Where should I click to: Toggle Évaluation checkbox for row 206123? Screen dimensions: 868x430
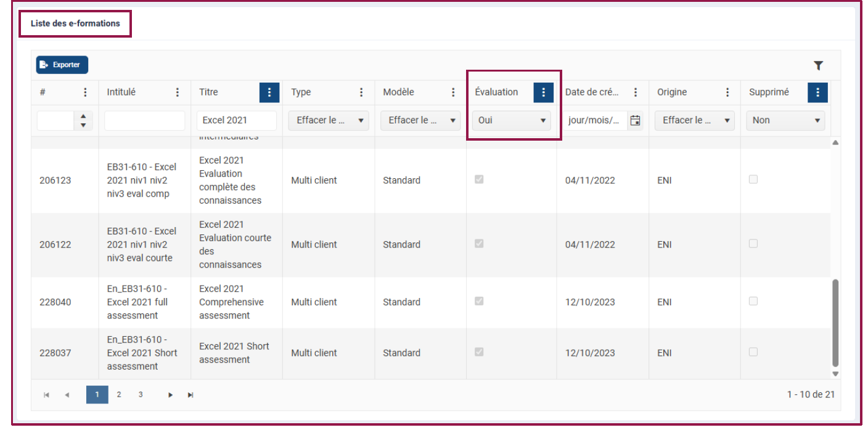tap(479, 180)
